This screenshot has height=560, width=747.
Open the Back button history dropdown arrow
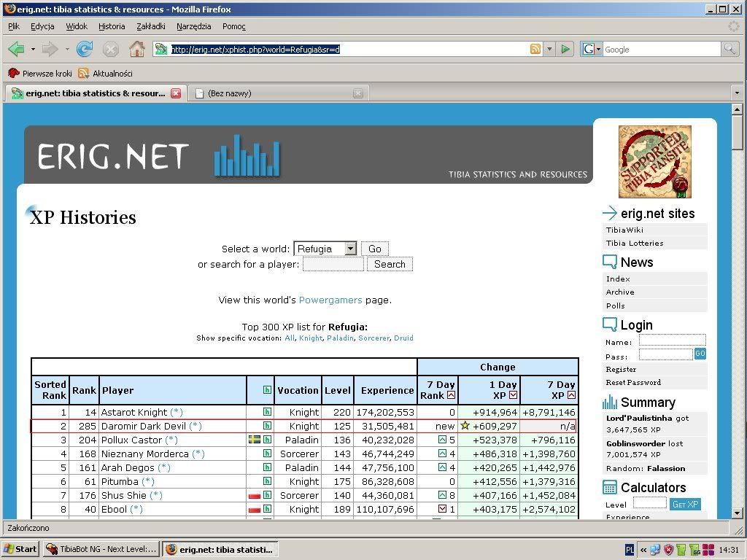click(33, 49)
